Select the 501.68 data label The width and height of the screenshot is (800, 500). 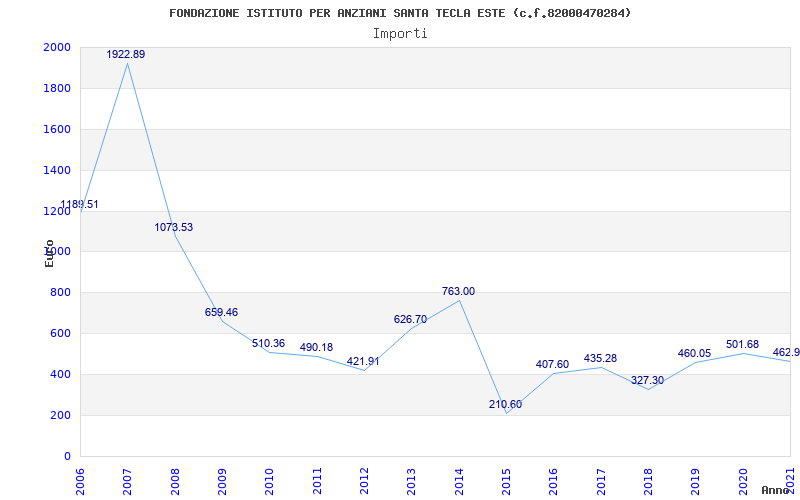pyautogui.click(x=743, y=345)
